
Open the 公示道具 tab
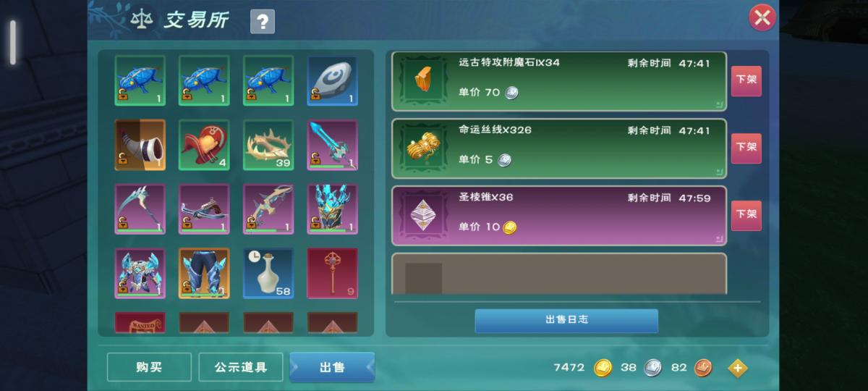241,367
